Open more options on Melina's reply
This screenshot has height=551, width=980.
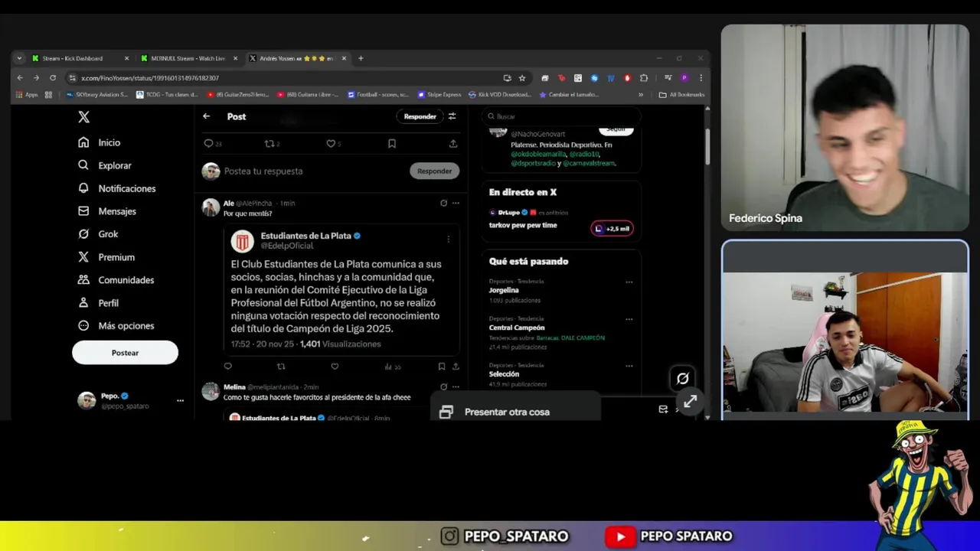point(456,387)
